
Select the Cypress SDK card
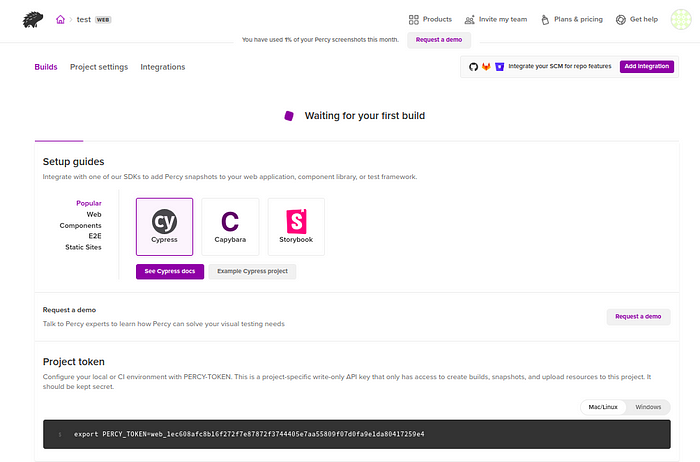pos(164,227)
